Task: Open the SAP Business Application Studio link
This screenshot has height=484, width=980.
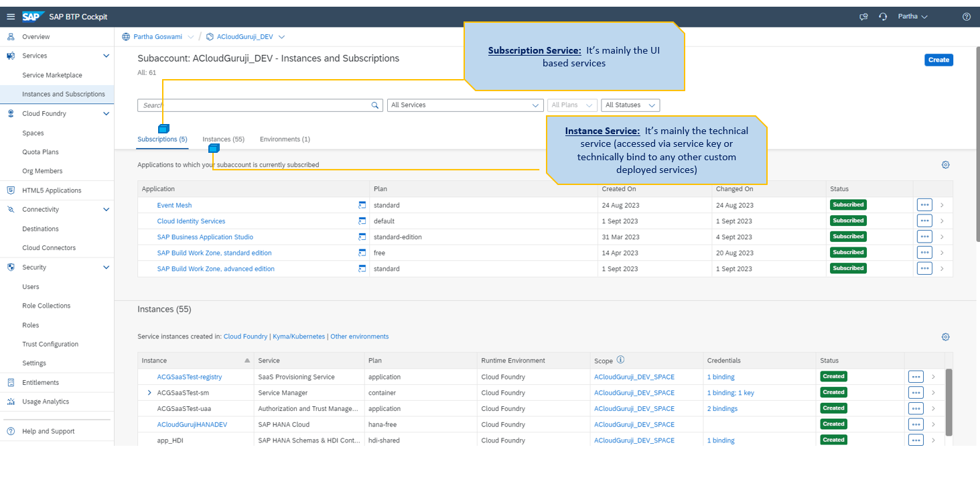Action: point(205,237)
